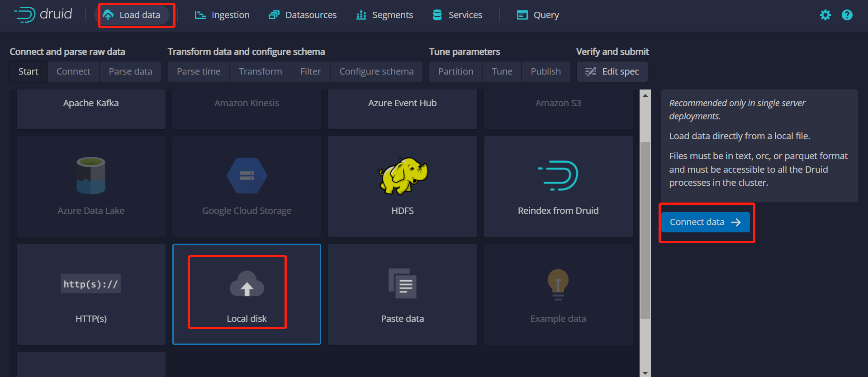This screenshot has width=868, height=377.
Task: Choose the Amazon Kinesis source card
Action: click(247, 109)
